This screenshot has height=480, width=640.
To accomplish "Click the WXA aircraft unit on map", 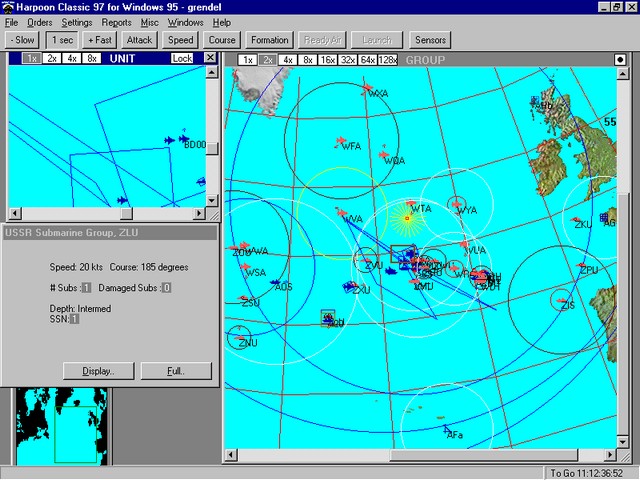I will point(367,90).
